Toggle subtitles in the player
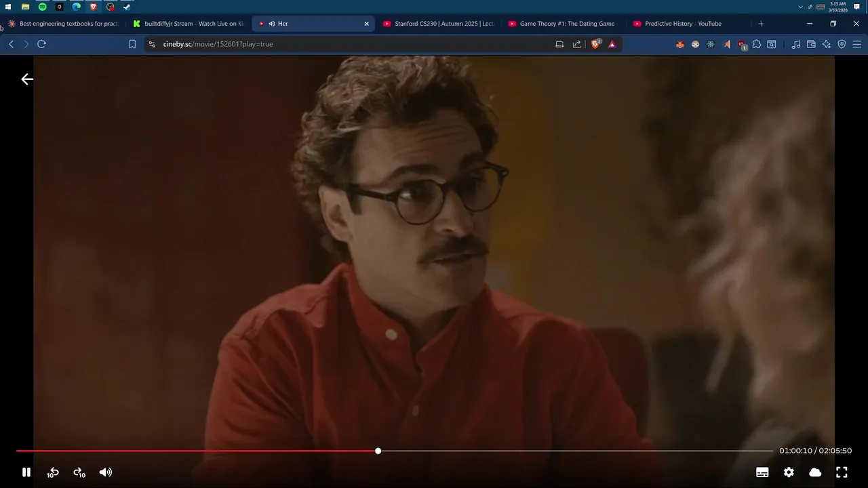Image resolution: width=868 pixels, height=488 pixels. pos(762,472)
